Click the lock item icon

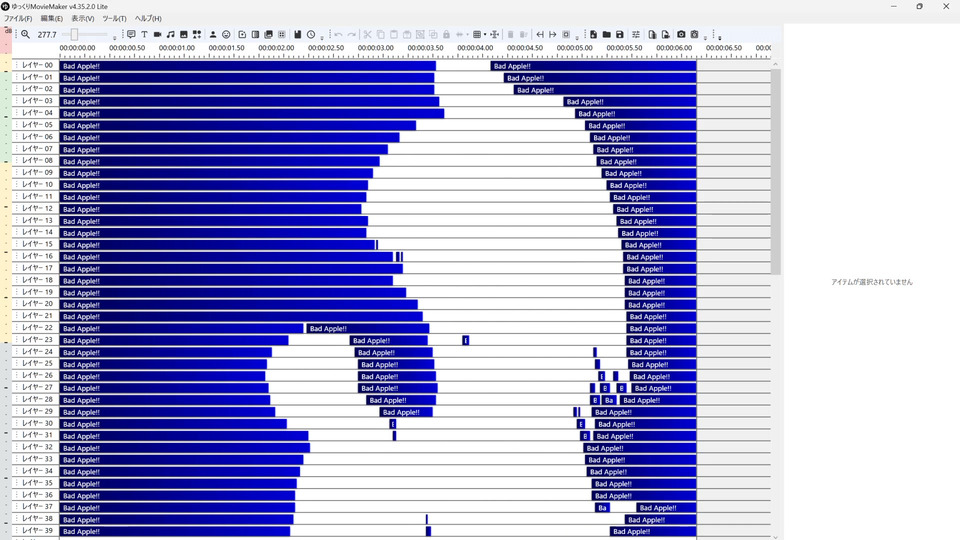[446, 34]
